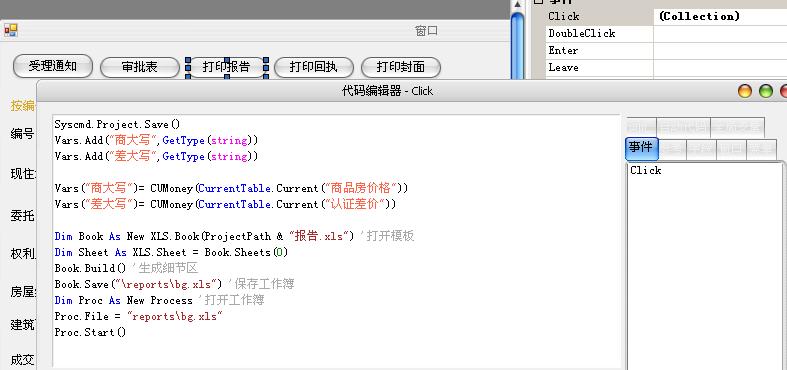The width and height of the screenshot is (787, 370).
Task: Click the designer scrollbar up arrow
Action: coord(517,5)
